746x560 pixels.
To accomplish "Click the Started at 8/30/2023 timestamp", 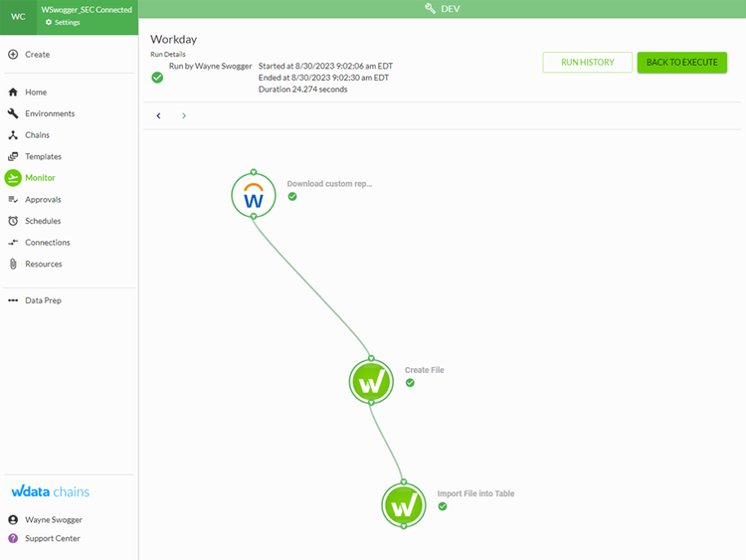I will coord(325,66).
